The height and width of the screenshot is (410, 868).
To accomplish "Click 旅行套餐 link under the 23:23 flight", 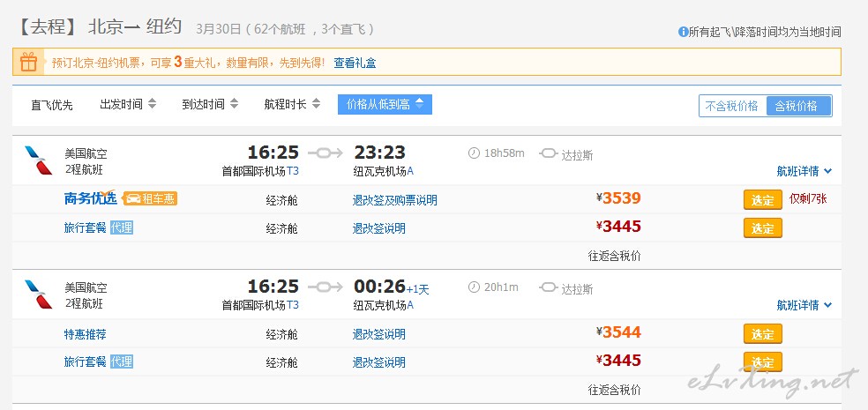I will pos(86,227).
